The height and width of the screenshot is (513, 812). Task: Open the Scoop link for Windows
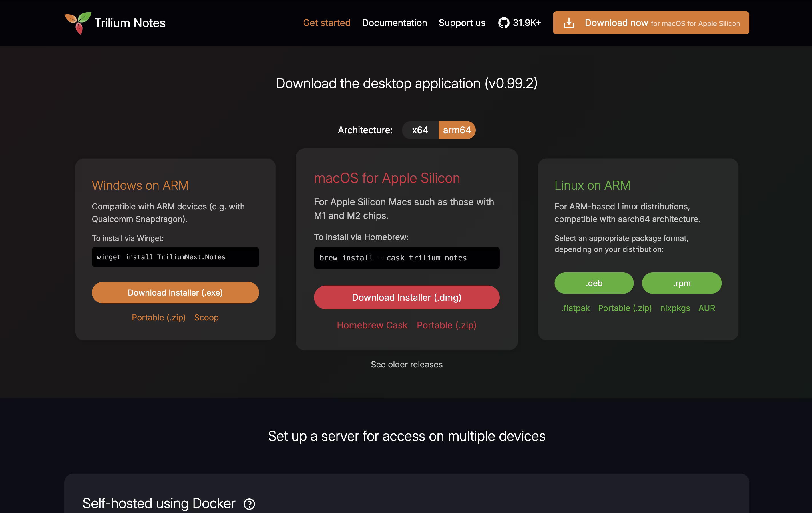206,318
